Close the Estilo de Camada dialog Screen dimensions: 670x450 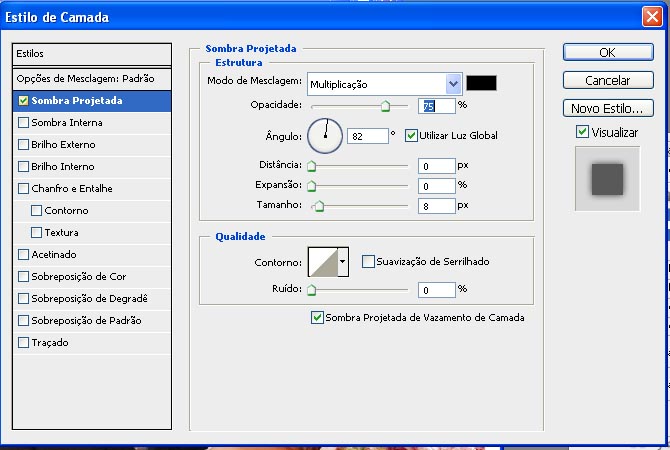point(654,16)
